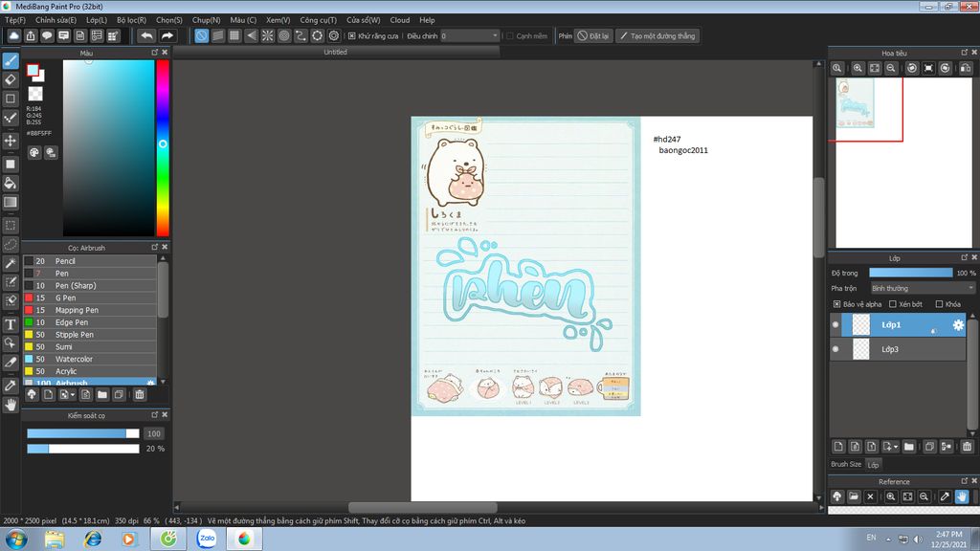Image resolution: width=980 pixels, height=551 pixels.
Task: Adjust the Độ trong opacity slider
Action: (911, 273)
